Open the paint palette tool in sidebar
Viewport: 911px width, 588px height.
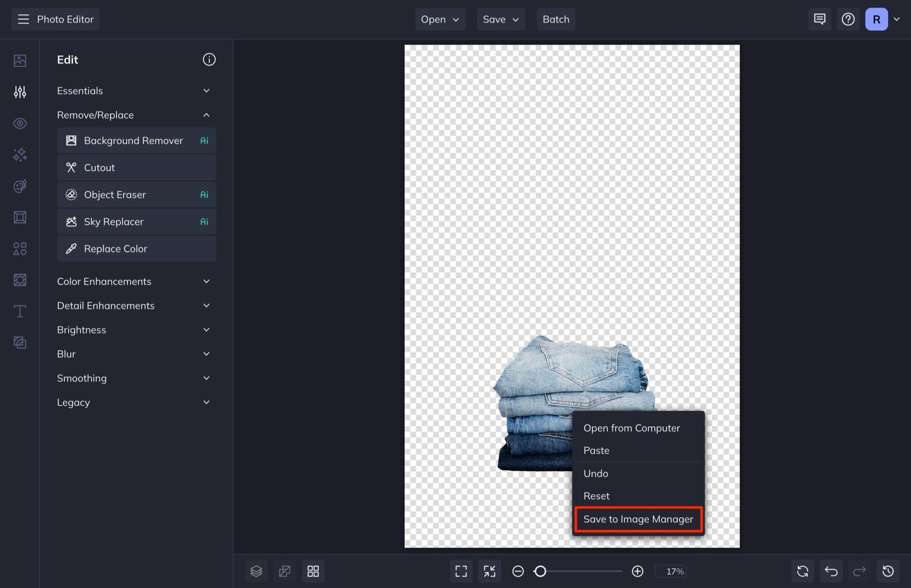click(x=19, y=186)
